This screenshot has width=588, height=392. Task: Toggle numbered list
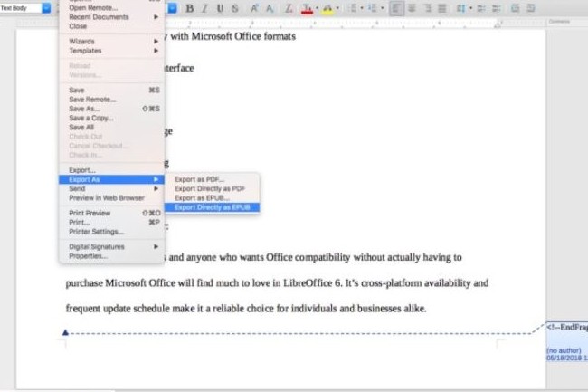point(373,8)
